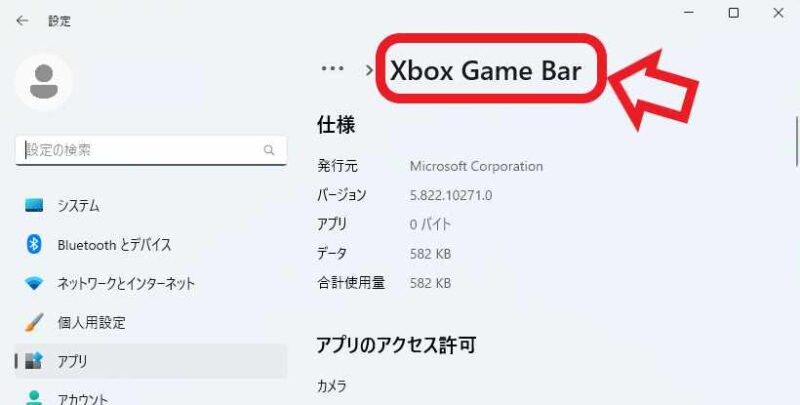Click the vertical scrollbar on right

(796, 141)
